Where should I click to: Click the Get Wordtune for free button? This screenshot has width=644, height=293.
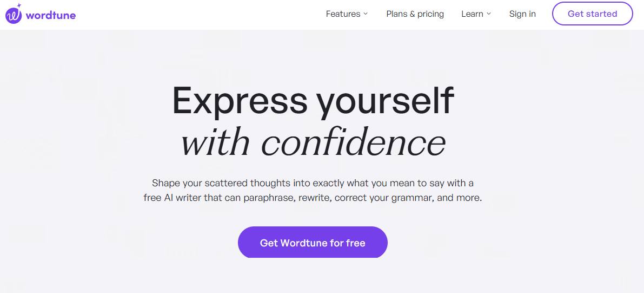[x=313, y=243]
